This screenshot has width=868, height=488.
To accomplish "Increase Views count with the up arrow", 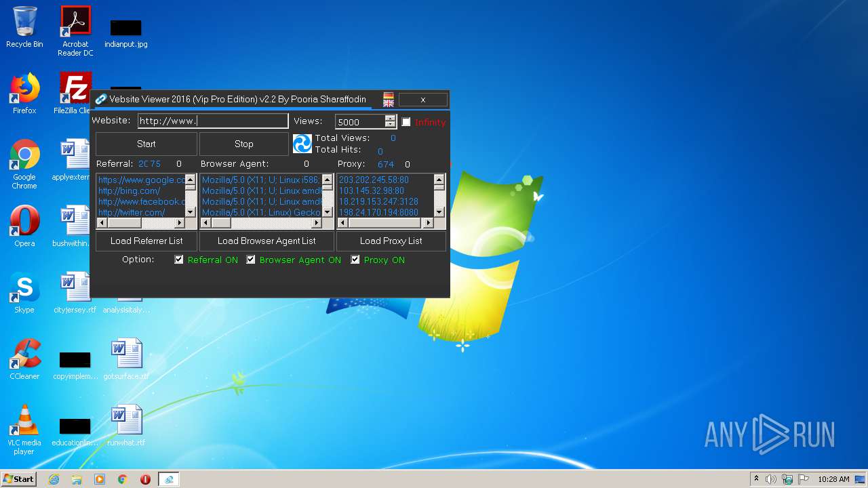I will click(390, 119).
